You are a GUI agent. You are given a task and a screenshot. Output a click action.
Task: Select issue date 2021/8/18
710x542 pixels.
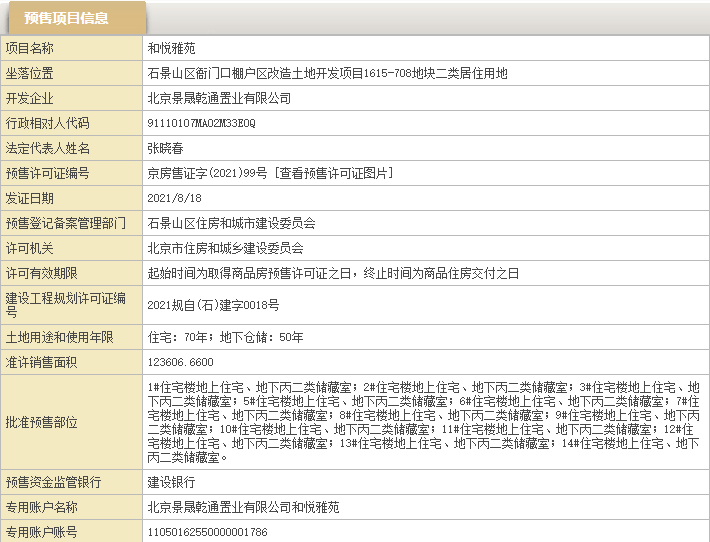pyautogui.click(x=174, y=198)
